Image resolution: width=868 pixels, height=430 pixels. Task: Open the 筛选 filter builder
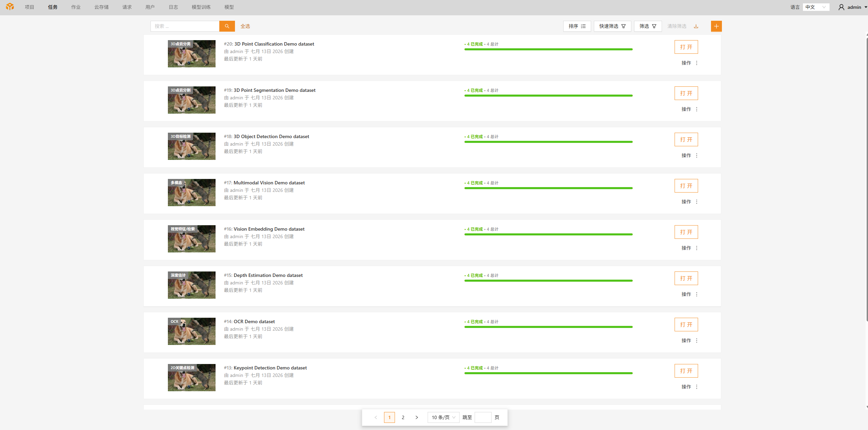pos(648,26)
